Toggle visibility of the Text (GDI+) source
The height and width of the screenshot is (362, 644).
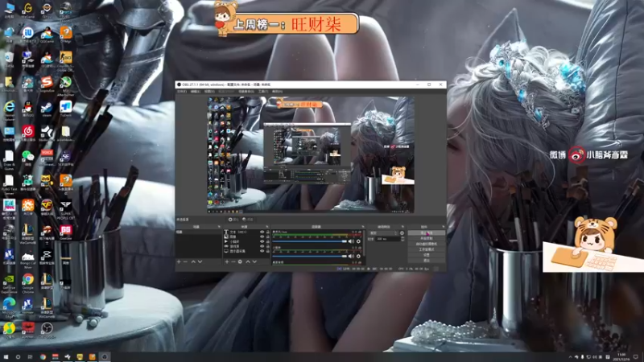[262, 232]
